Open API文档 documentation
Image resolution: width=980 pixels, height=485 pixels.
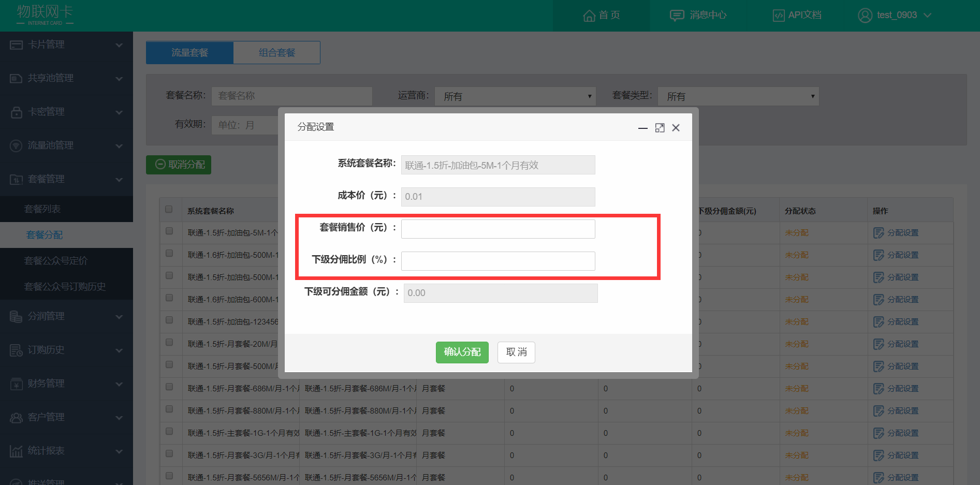point(797,16)
